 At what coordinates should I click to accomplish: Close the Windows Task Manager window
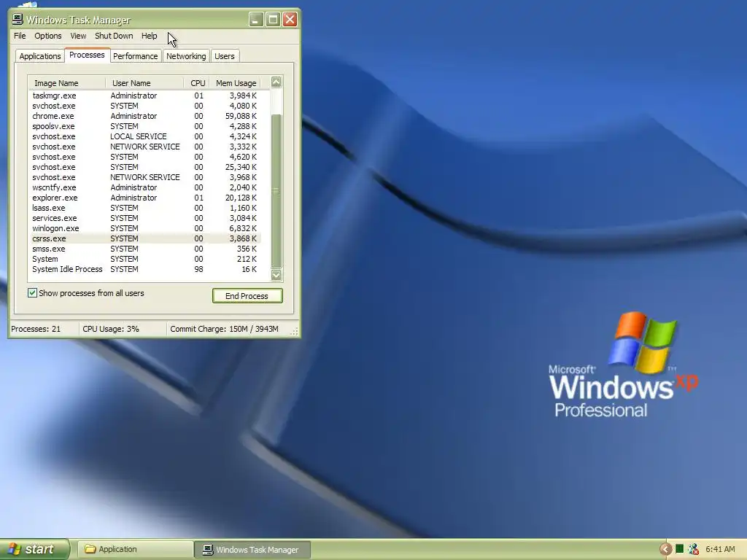(x=290, y=20)
